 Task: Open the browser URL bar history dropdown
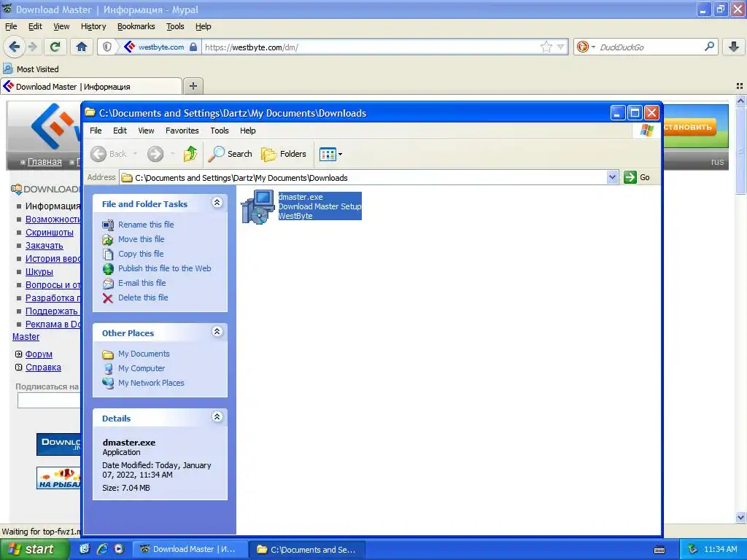pos(561,47)
